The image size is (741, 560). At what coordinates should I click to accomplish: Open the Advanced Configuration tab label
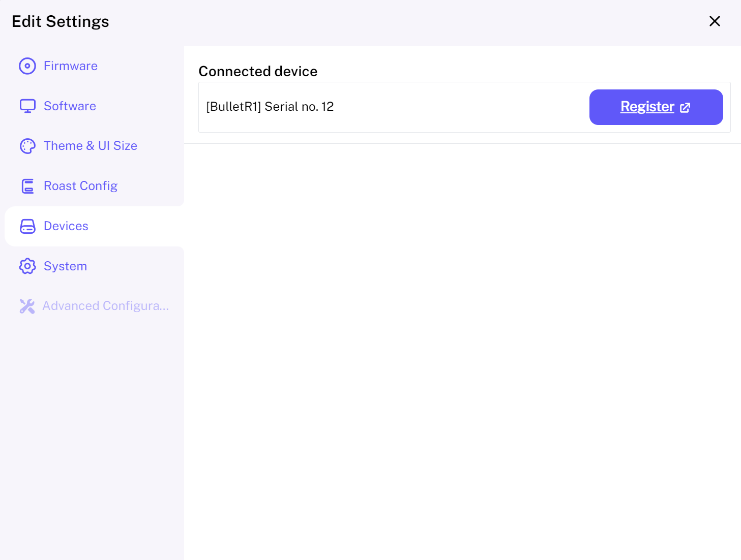[105, 306]
